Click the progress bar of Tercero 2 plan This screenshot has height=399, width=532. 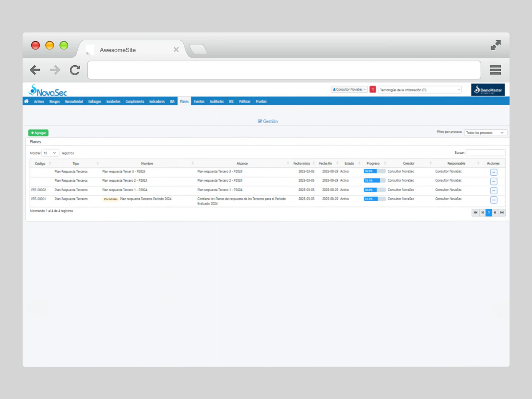point(374,180)
